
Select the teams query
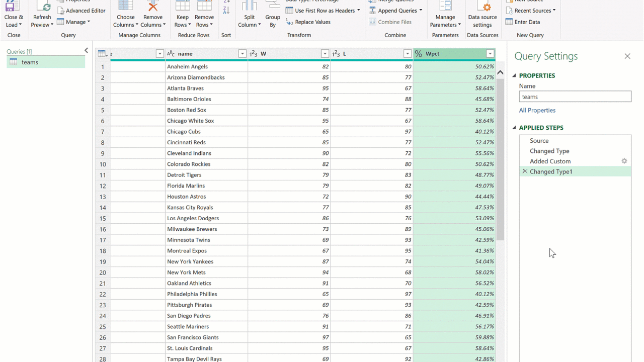[30, 62]
